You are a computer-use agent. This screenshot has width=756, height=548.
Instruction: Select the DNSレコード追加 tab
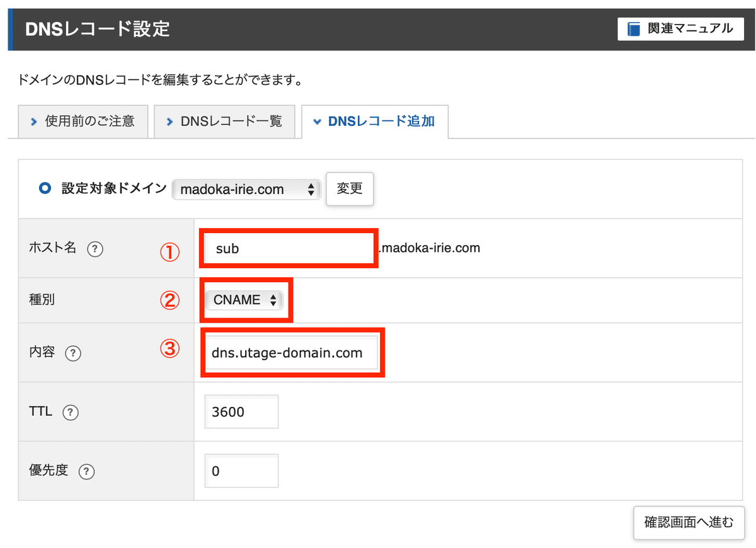[x=375, y=122]
